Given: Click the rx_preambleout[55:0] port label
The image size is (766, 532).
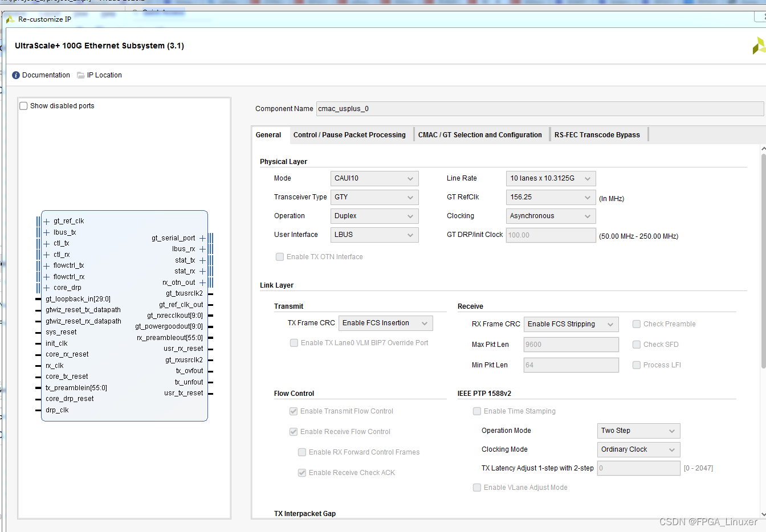Looking at the screenshot, I should [170, 338].
